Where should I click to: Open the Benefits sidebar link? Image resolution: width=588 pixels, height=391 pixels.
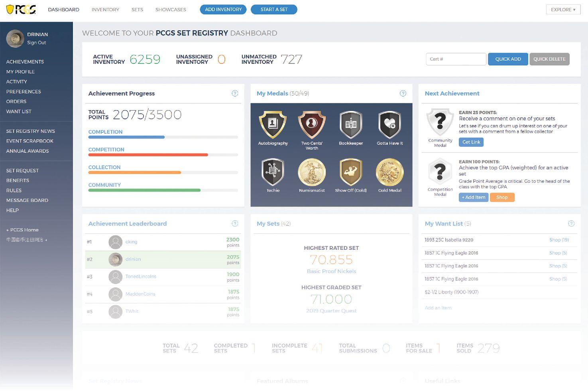click(x=18, y=181)
